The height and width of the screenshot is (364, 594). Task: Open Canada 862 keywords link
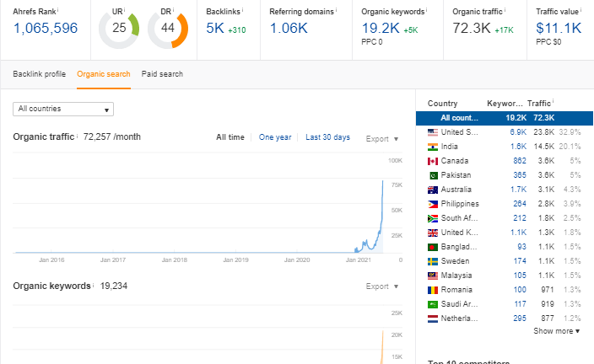520,161
